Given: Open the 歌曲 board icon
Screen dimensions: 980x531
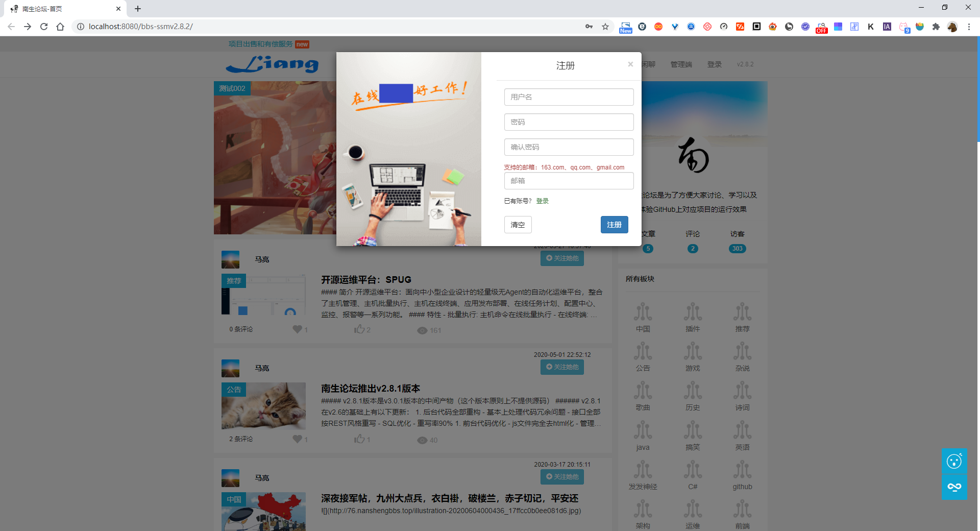Looking at the screenshot, I should pos(643,390).
